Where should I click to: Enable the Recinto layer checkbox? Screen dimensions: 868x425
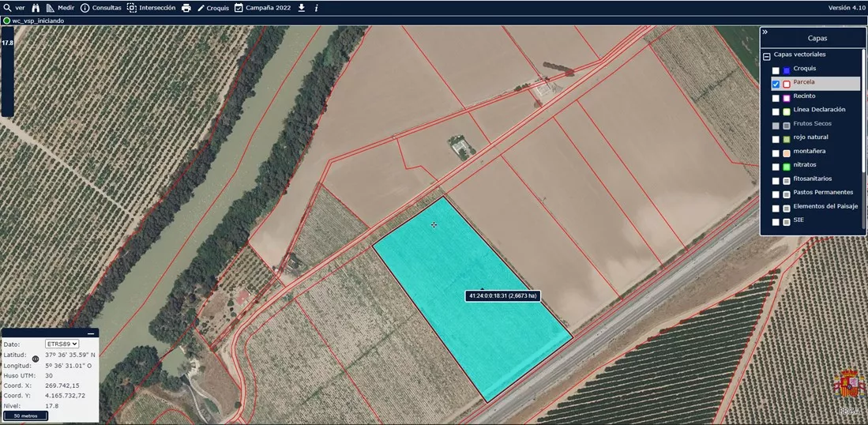click(x=776, y=98)
